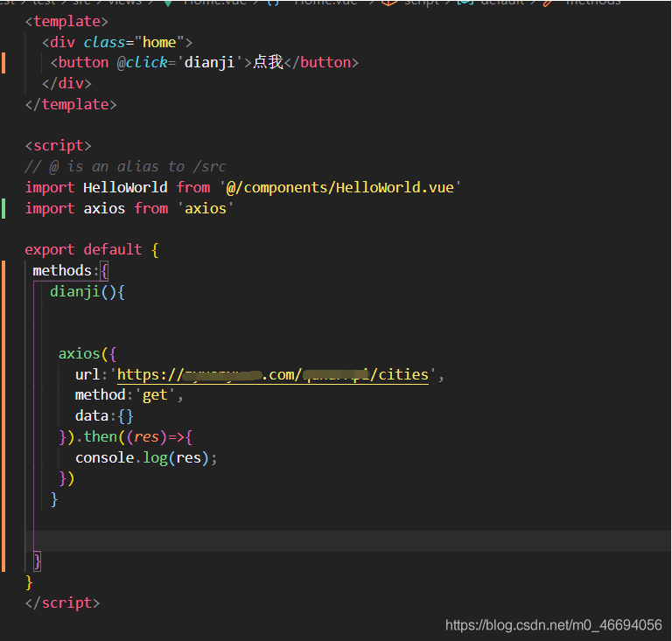The image size is (672, 641).
Task: Click the import keyword on the axios line
Action: tap(50, 208)
